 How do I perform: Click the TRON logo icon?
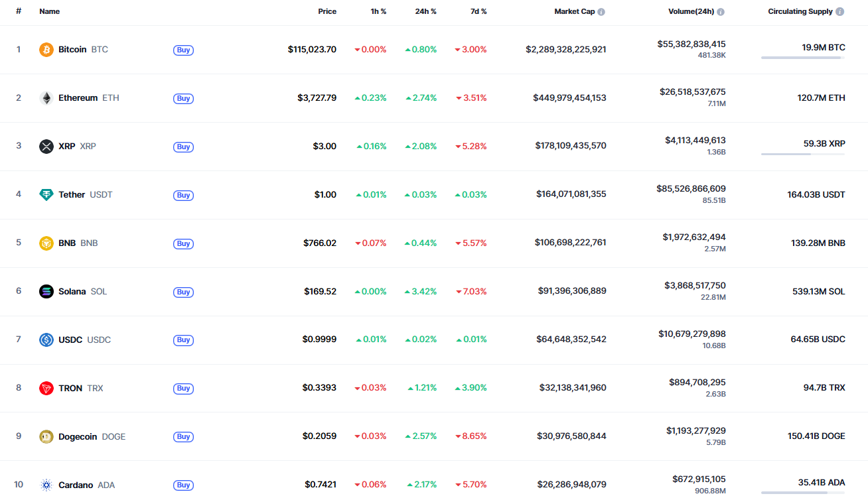46,389
